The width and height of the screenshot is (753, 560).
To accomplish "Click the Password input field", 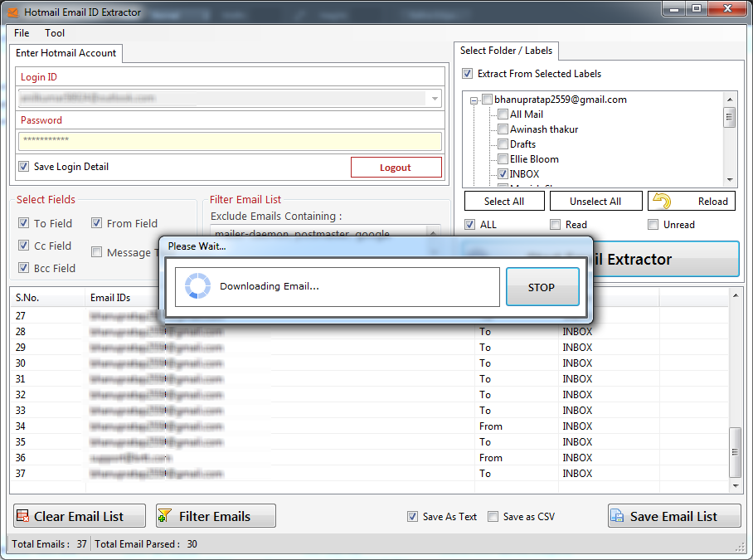I will point(230,141).
